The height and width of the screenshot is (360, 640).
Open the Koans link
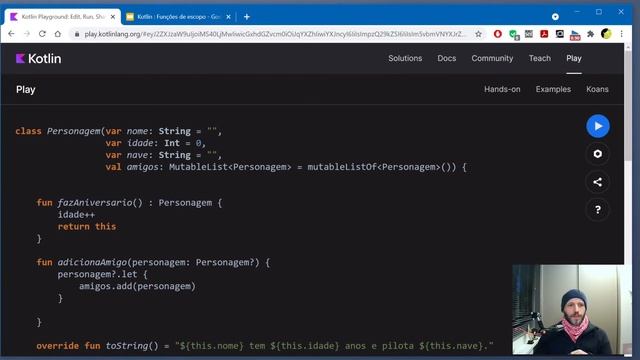pyautogui.click(x=597, y=89)
